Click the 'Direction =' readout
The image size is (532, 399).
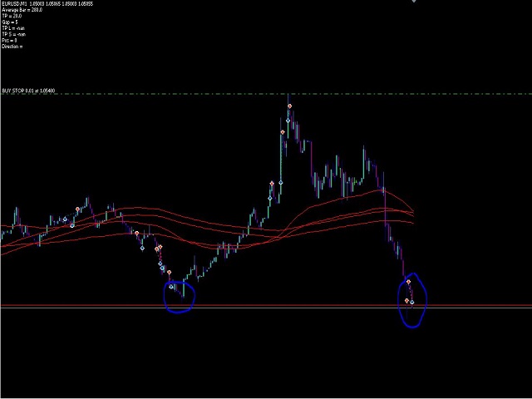12,47
